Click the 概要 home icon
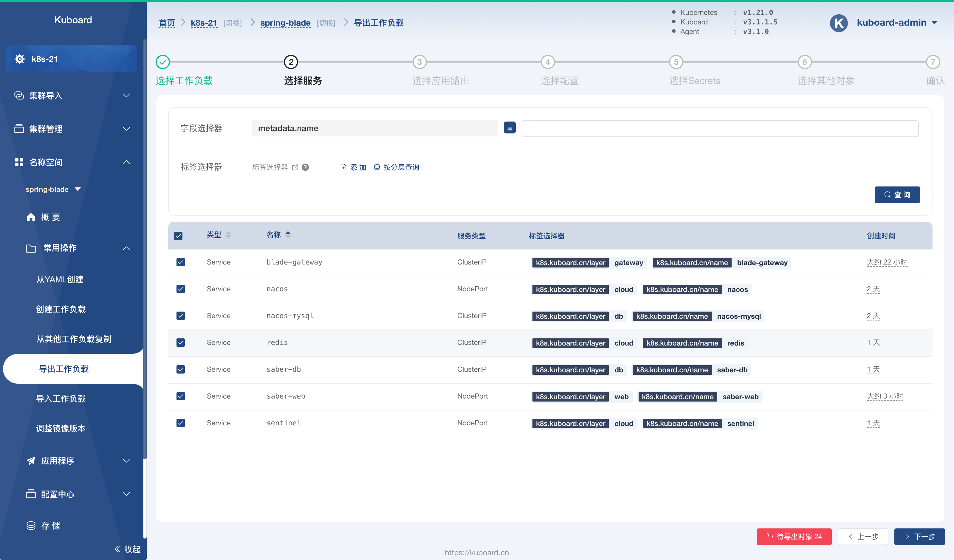The height and width of the screenshot is (560, 954). pos(31,217)
